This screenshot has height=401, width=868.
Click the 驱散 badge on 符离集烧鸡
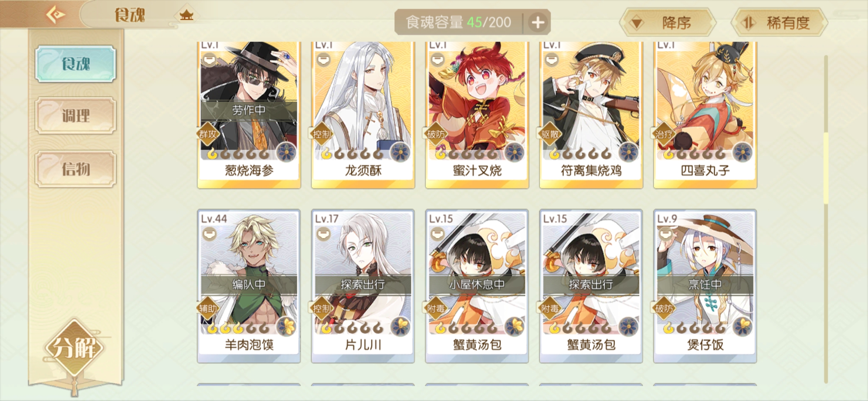point(550,134)
